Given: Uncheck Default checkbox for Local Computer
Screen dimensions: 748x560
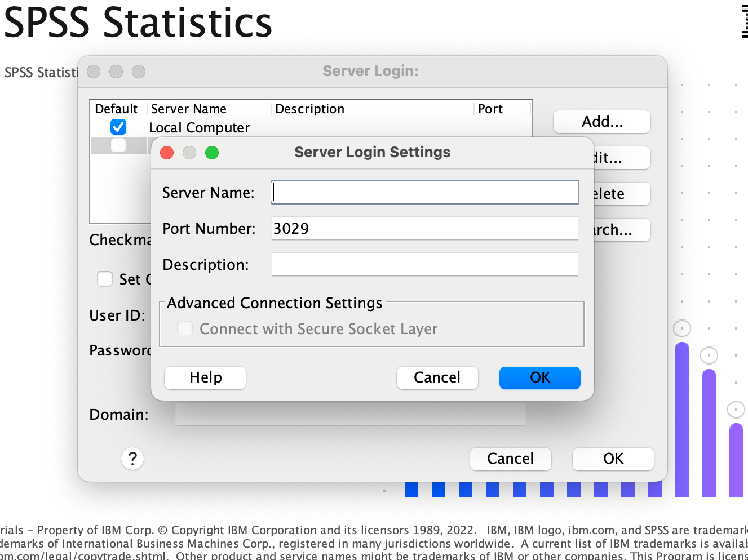Looking at the screenshot, I should [x=118, y=127].
